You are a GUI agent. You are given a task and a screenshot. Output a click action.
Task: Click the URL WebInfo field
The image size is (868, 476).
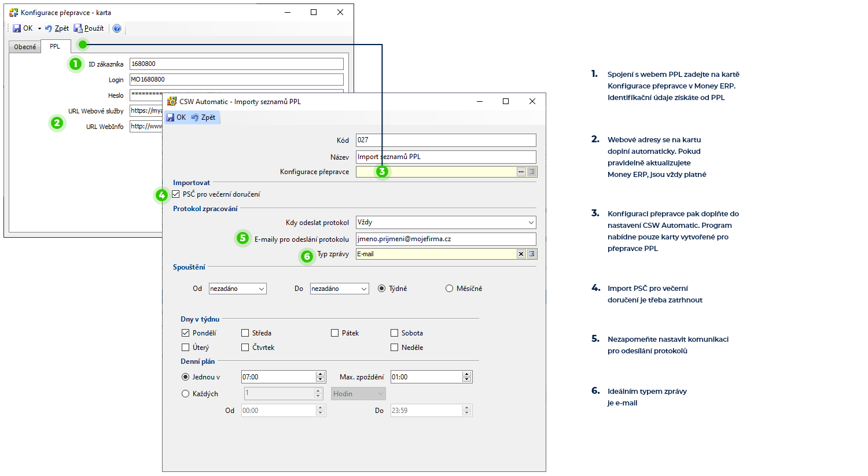[146, 126]
